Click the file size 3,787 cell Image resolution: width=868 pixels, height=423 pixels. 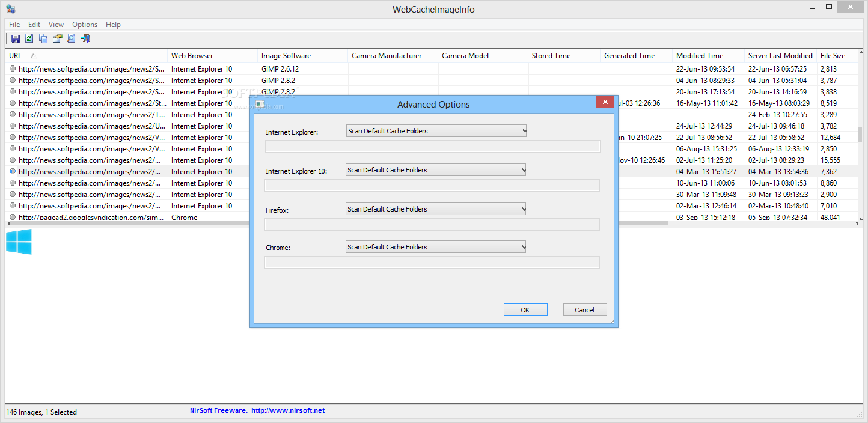pyautogui.click(x=828, y=81)
